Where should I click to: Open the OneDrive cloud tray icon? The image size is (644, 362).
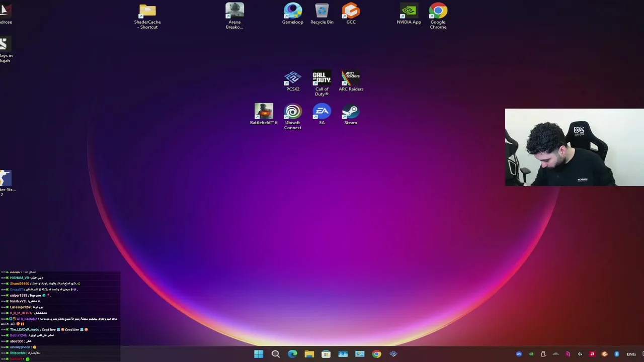[x=555, y=354]
